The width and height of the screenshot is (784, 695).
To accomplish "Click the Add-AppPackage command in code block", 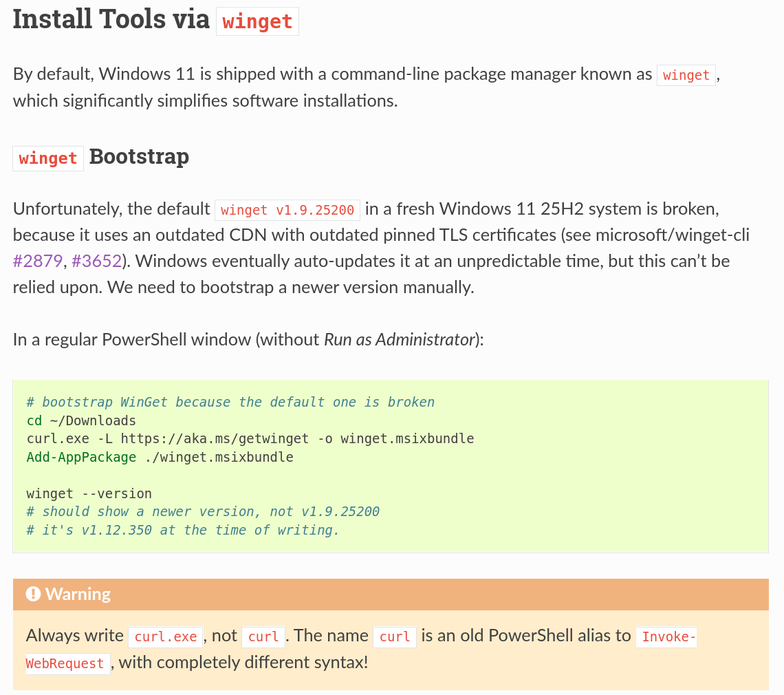I will (x=81, y=457).
